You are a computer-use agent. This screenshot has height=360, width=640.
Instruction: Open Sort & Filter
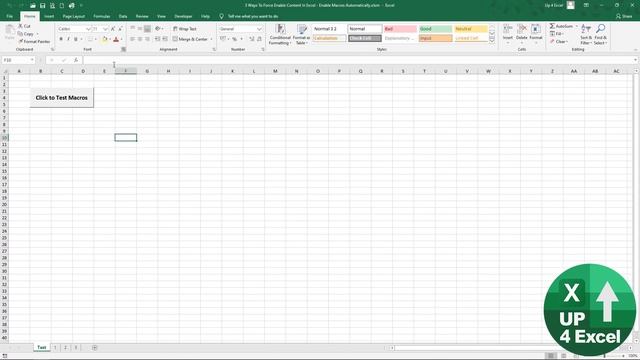click(x=586, y=34)
